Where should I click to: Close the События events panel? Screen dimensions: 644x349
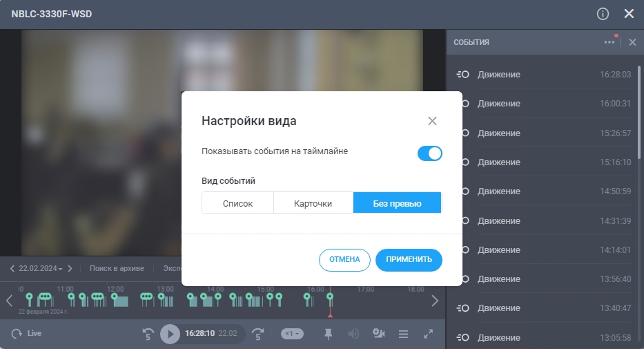pos(632,42)
